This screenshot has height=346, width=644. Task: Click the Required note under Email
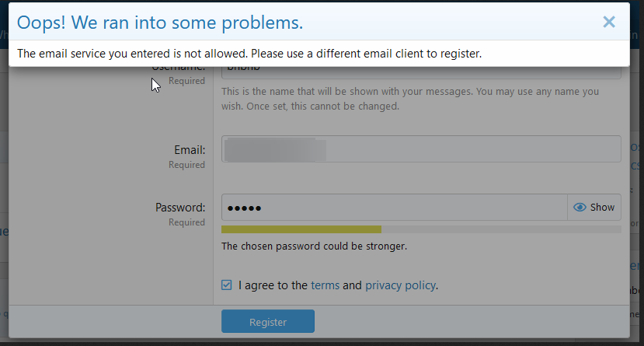click(x=186, y=165)
